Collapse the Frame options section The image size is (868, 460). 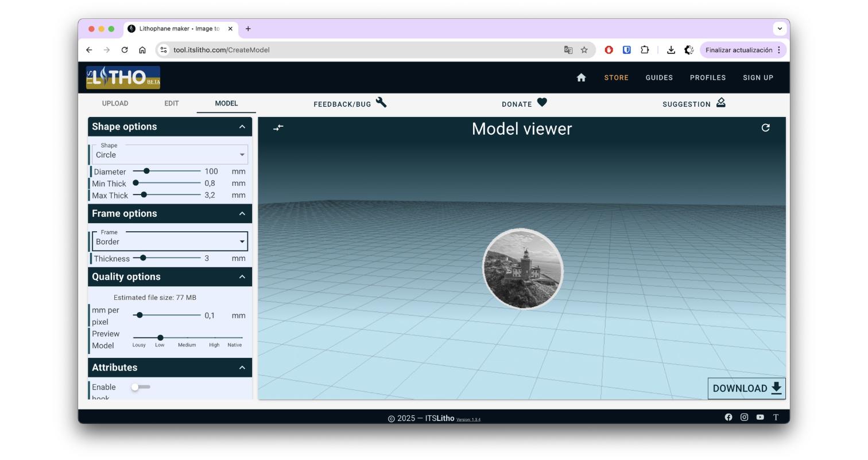pos(242,213)
